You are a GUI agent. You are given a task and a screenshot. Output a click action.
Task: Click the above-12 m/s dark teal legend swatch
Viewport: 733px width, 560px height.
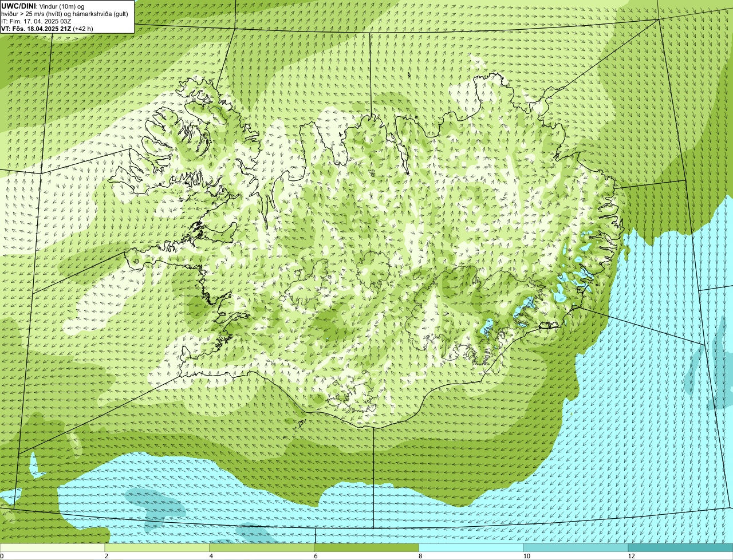[680, 548]
